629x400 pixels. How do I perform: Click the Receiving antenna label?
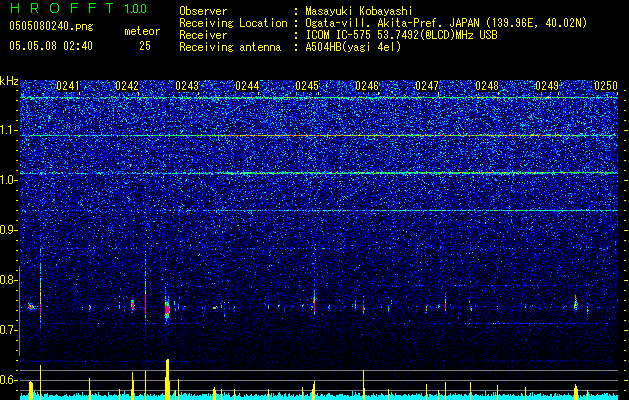[230, 47]
